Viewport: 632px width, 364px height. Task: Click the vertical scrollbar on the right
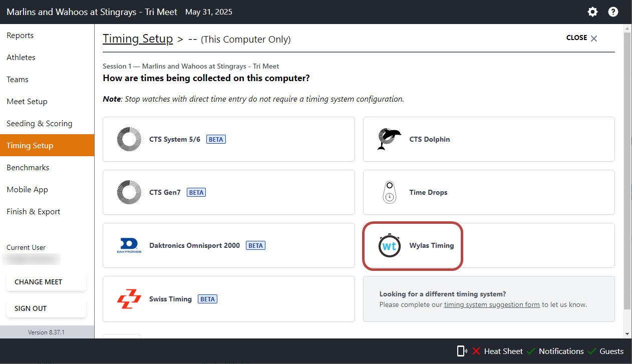(x=627, y=180)
